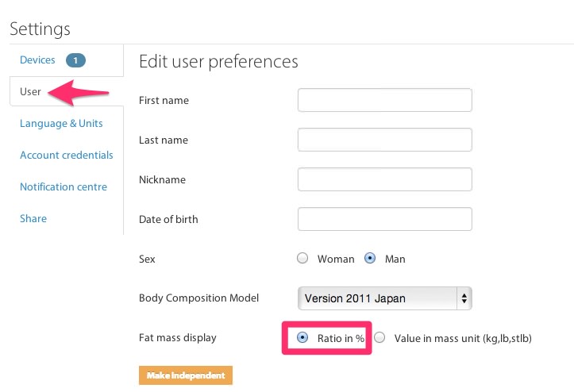Click into the Last name field
574x392 pixels.
(385, 140)
